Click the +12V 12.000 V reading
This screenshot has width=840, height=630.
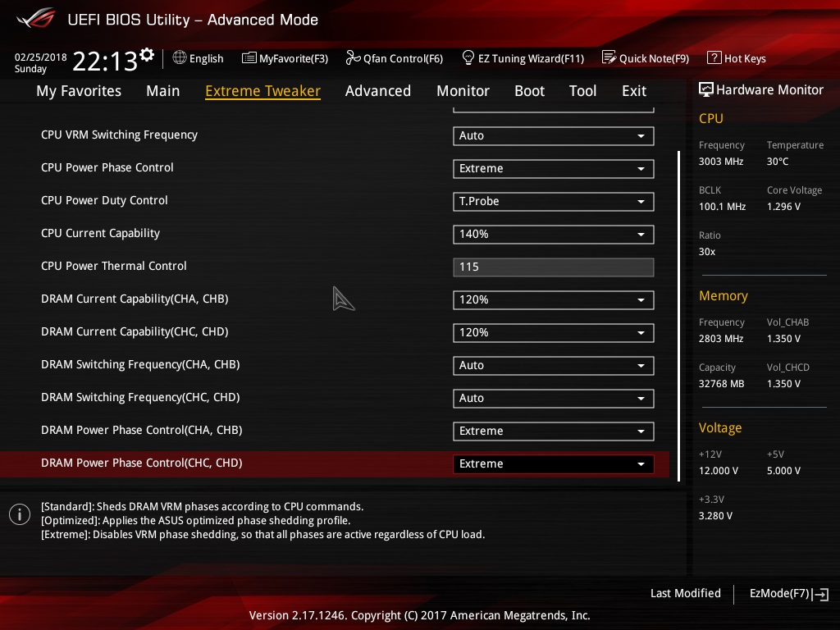[719, 471]
